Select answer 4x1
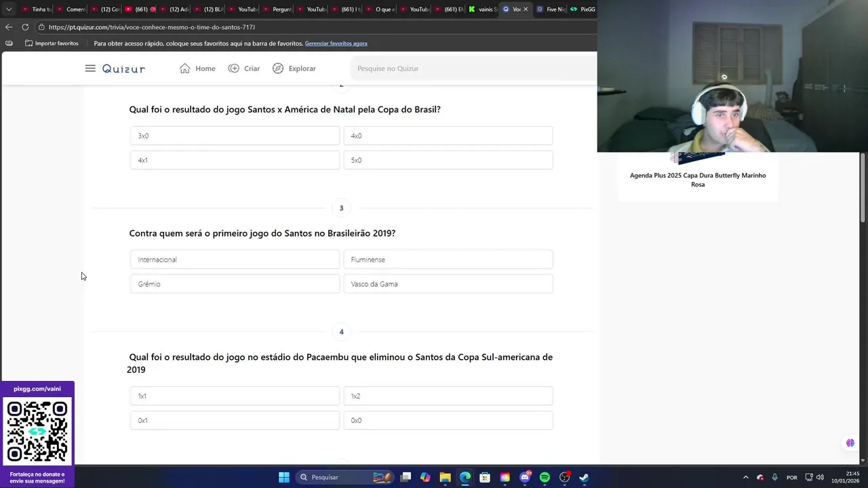Image resolution: width=868 pixels, height=488 pixels. 235,160
